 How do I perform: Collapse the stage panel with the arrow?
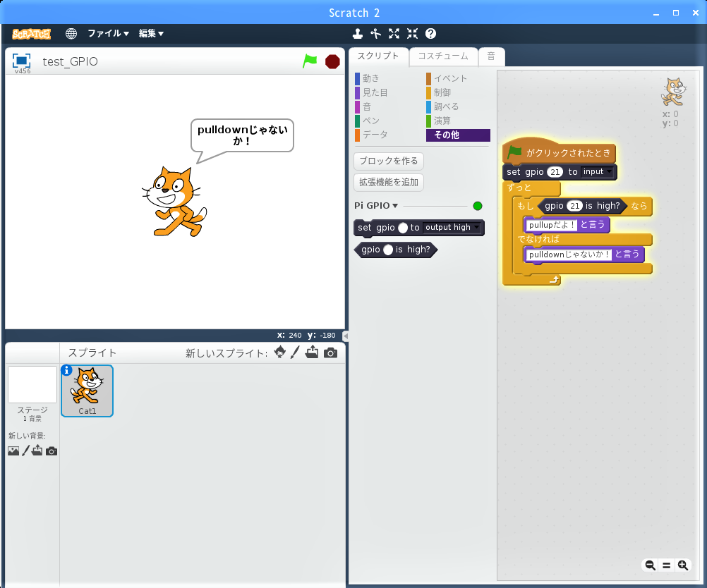tap(345, 336)
